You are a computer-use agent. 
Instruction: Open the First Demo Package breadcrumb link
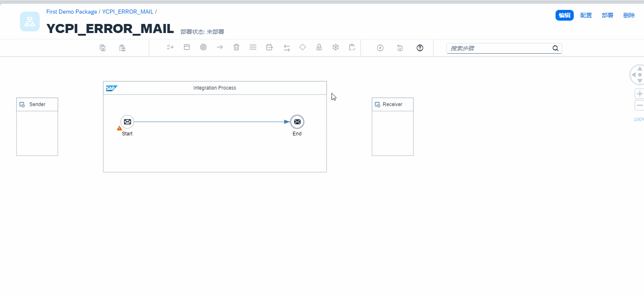tap(72, 12)
